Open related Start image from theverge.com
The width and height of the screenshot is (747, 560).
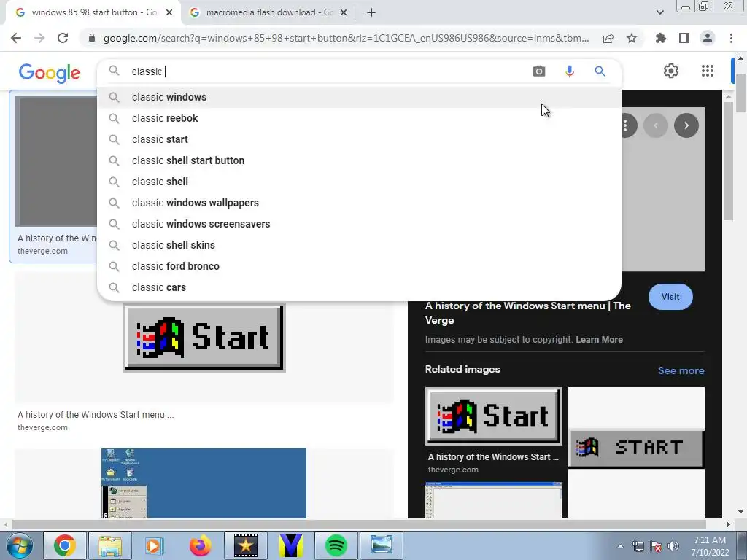tap(494, 416)
